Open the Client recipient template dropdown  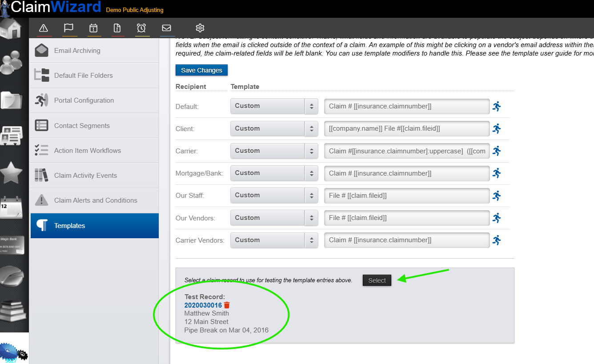274,128
